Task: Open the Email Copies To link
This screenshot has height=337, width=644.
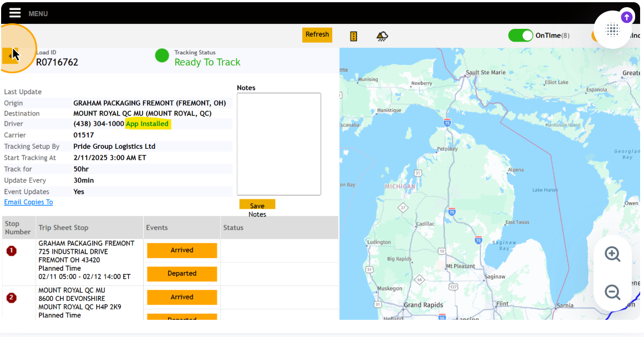Action: click(x=28, y=202)
